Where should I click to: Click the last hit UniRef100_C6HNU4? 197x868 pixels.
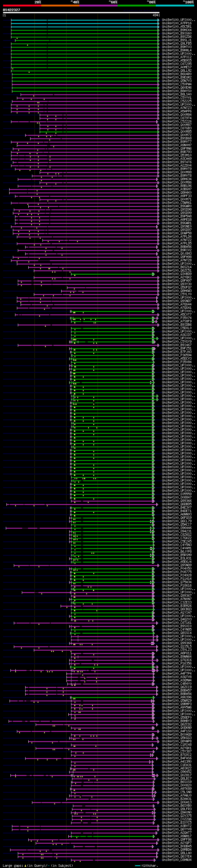(x=177, y=860)
